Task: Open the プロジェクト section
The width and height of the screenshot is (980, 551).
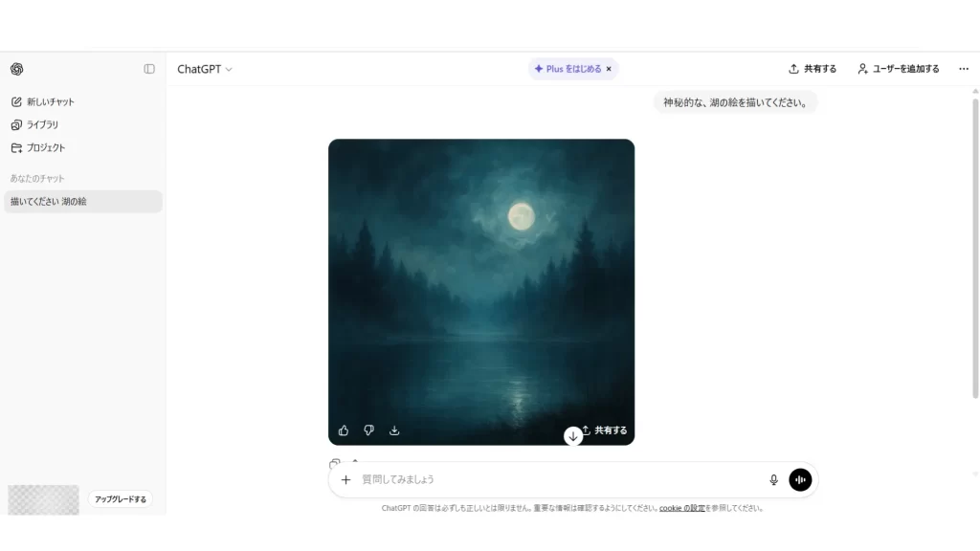Action: [45, 147]
